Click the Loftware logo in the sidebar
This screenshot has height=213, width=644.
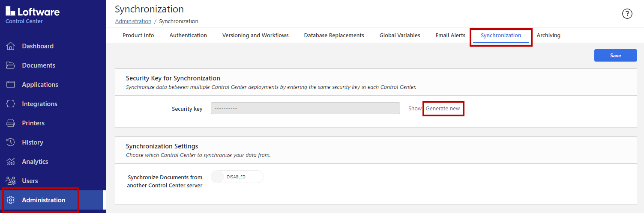pos(32,12)
